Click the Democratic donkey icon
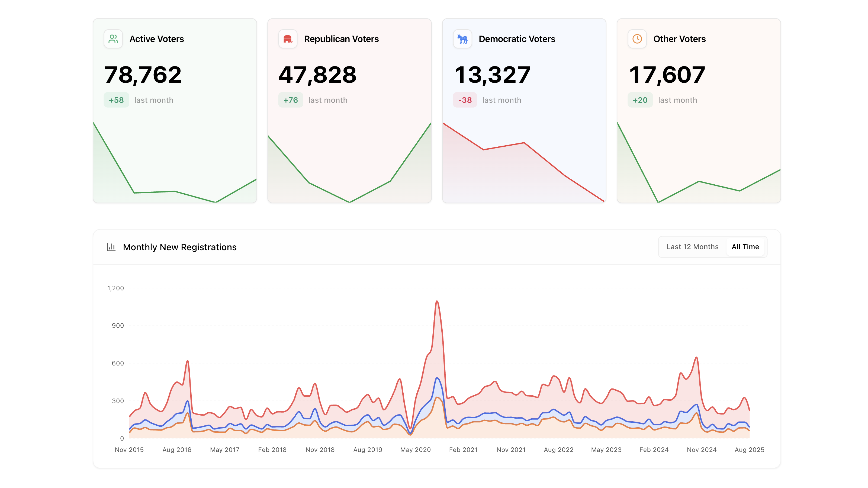The width and height of the screenshot is (868, 488). [462, 39]
